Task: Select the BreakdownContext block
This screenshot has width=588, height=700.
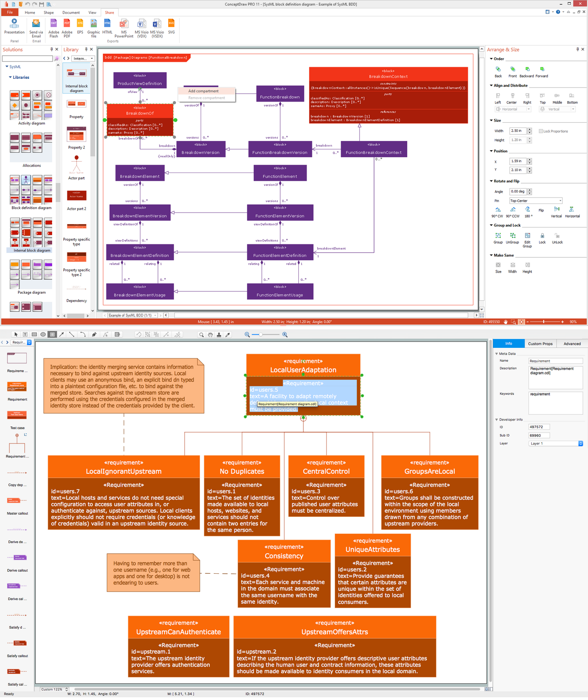Action: tap(388, 95)
